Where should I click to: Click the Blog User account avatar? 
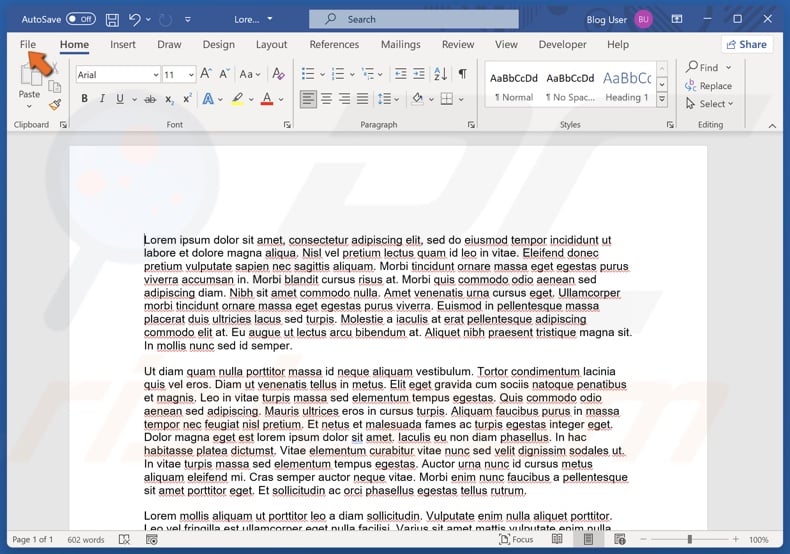pos(643,19)
